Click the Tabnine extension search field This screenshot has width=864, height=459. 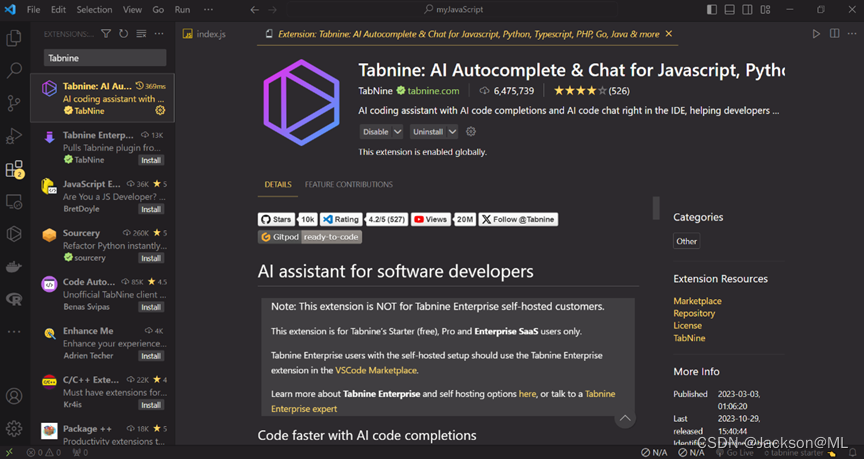click(104, 58)
